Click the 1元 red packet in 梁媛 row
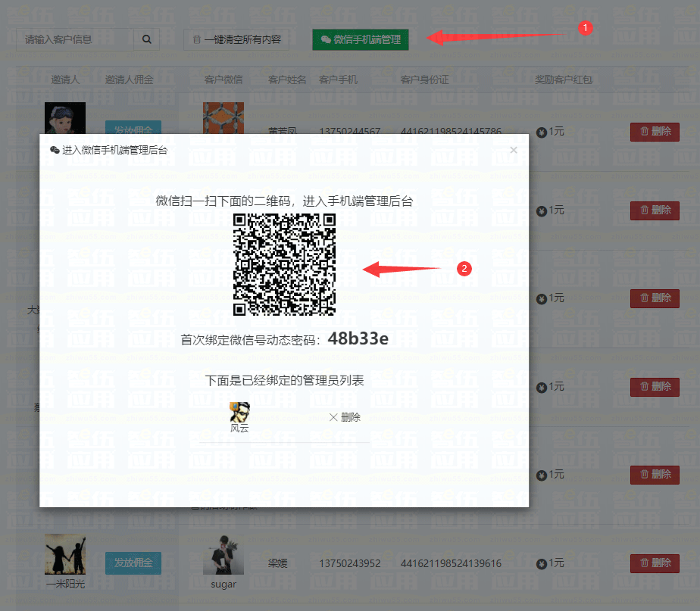Image resolution: width=700 pixels, height=611 pixels. [x=551, y=563]
